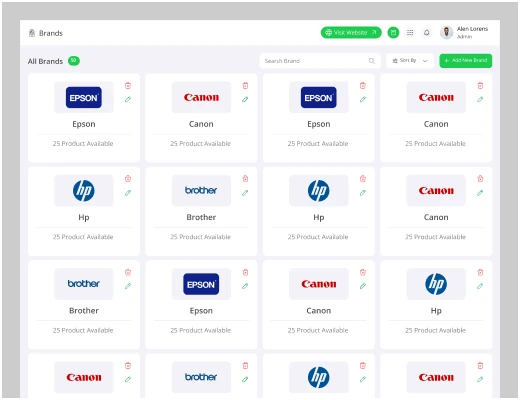Delete the Brother card in second row
520x400 pixels.
pos(245,179)
